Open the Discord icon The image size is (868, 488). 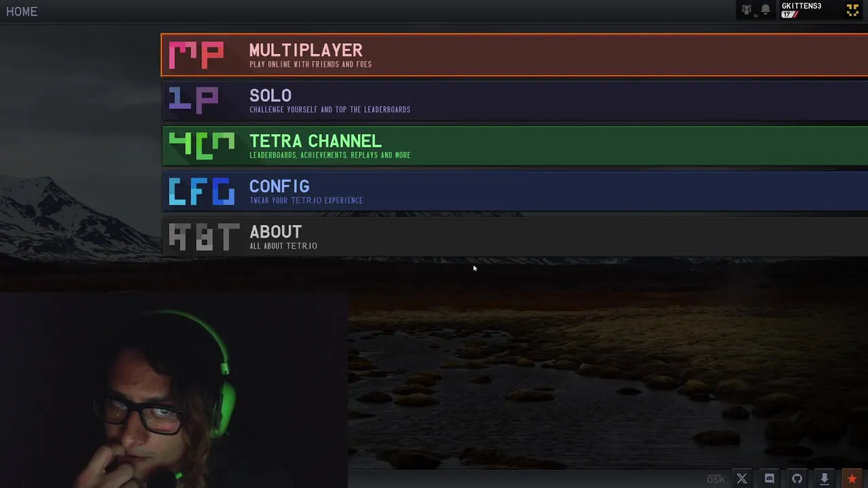tap(770, 479)
